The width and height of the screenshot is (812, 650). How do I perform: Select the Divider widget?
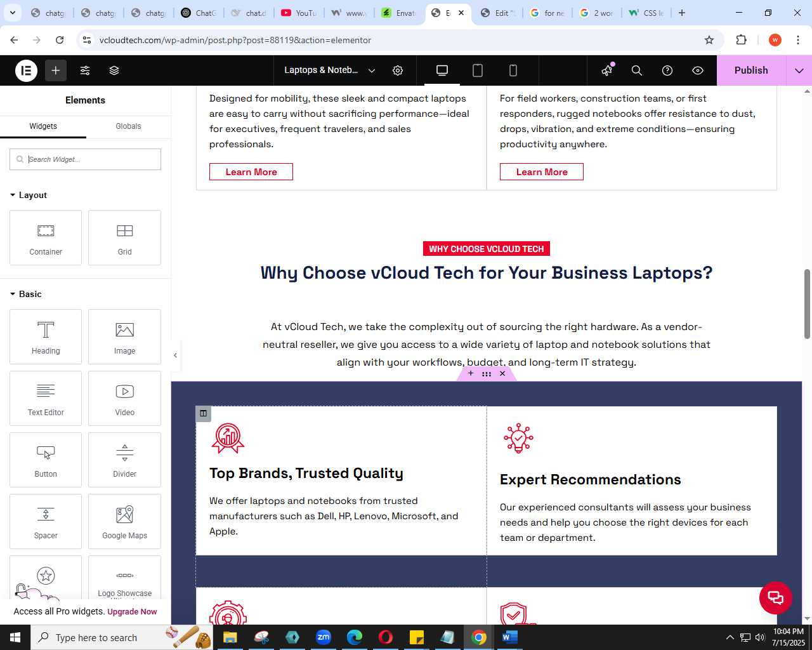point(124,460)
